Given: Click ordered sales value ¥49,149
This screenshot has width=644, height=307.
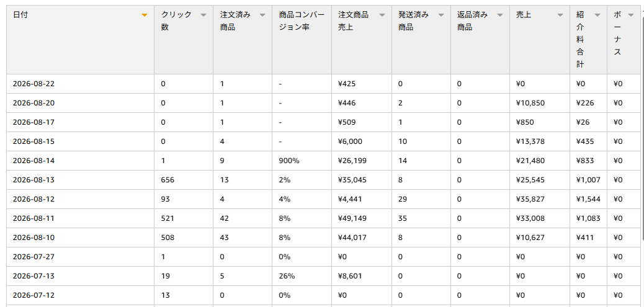Looking at the screenshot, I should (352, 218).
